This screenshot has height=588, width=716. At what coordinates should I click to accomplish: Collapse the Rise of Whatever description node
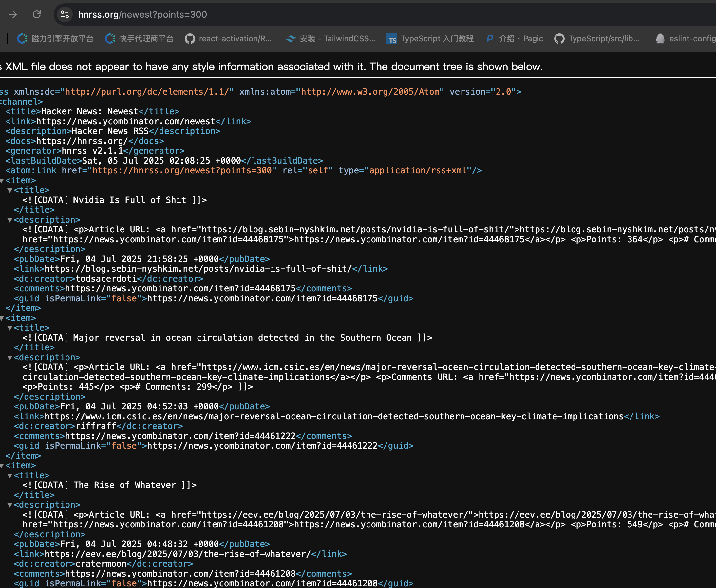[x=10, y=505]
